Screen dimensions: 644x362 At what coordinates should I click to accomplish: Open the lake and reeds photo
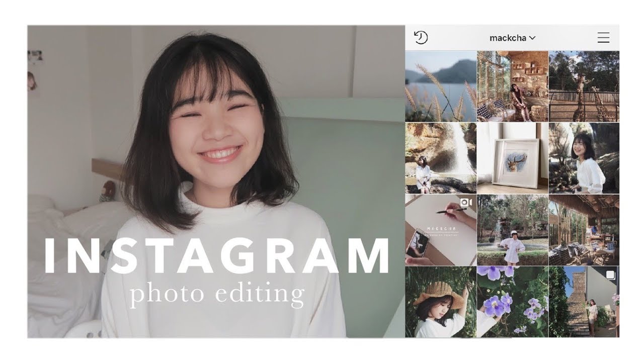(x=441, y=86)
